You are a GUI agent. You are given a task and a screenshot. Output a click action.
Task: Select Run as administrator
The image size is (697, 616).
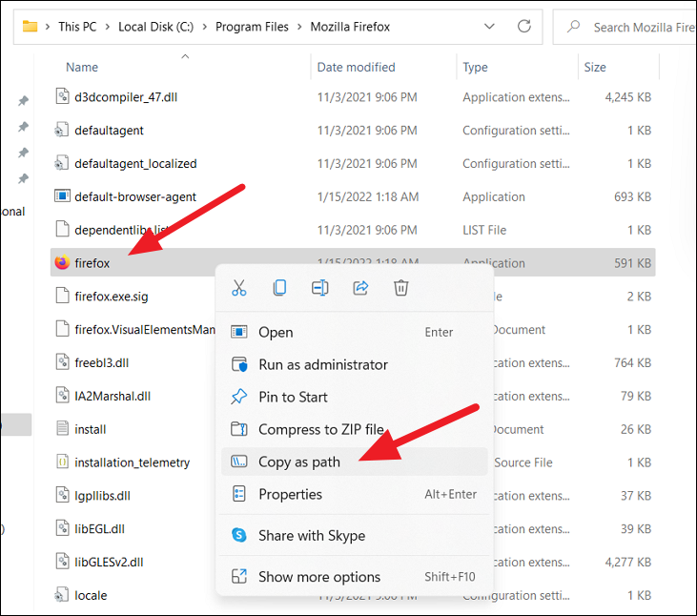point(355,364)
